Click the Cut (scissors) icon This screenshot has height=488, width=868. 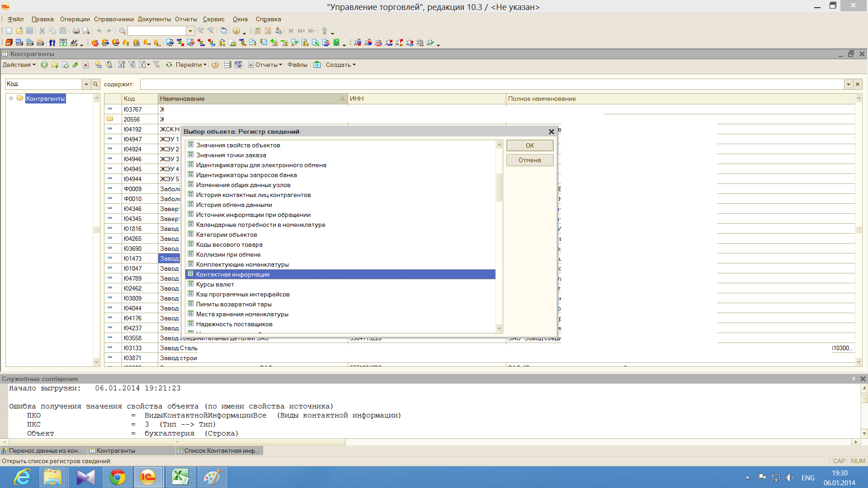click(x=42, y=31)
